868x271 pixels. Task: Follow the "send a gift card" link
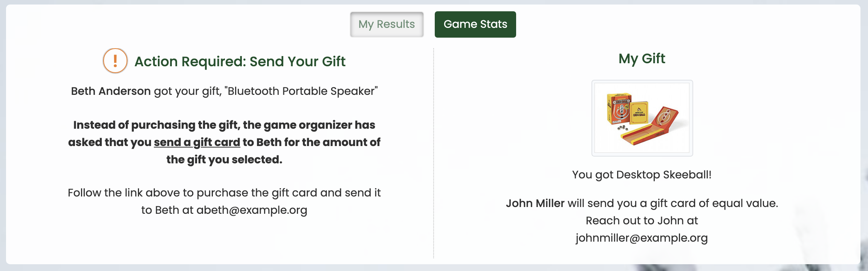197,142
